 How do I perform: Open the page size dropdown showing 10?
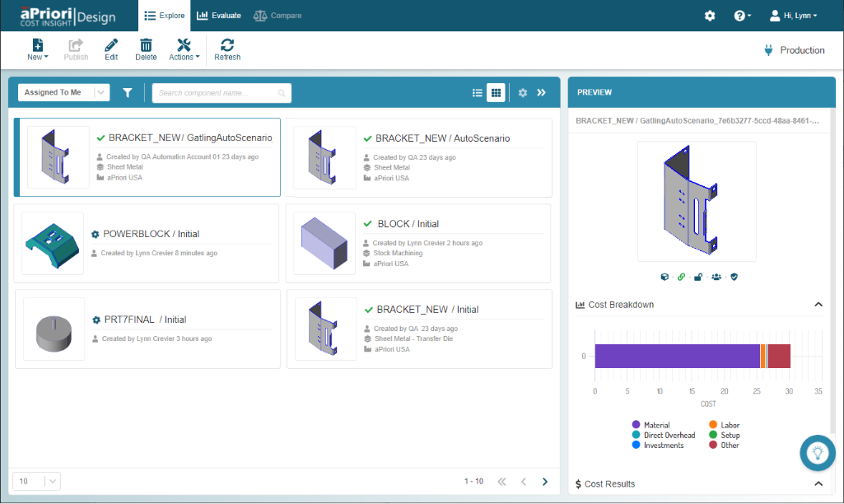(36, 481)
